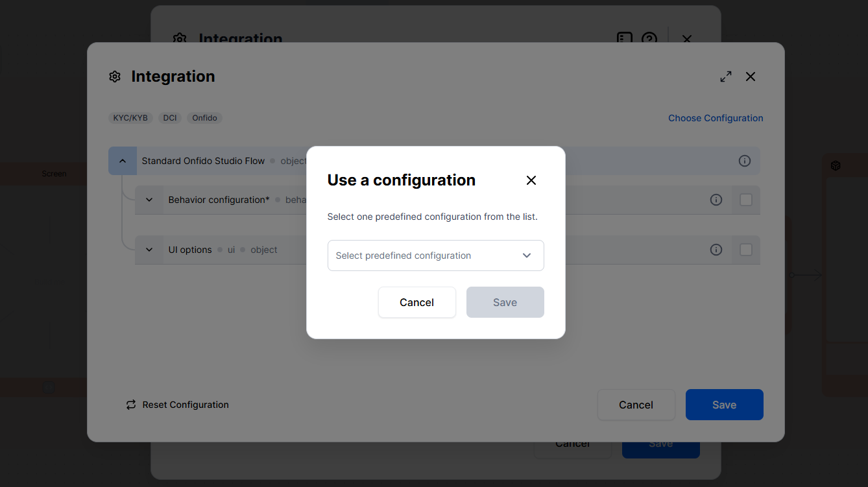Image resolution: width=868 pixels, height=487 pixels.
Task: Click Cancel in the Integration panel footer
Action: 636,405
